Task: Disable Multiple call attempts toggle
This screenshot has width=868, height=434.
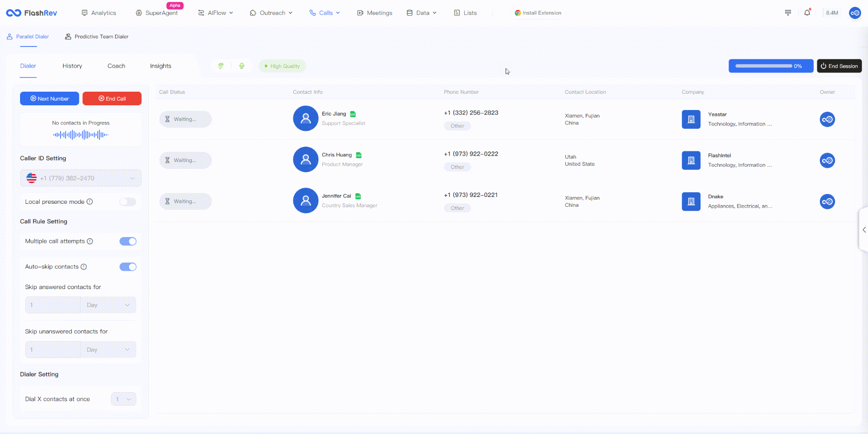Action: (127, 241)
